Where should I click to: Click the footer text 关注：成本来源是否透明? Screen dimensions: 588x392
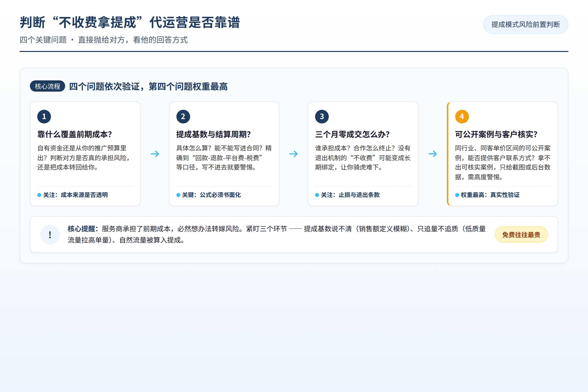click(75, 195)
